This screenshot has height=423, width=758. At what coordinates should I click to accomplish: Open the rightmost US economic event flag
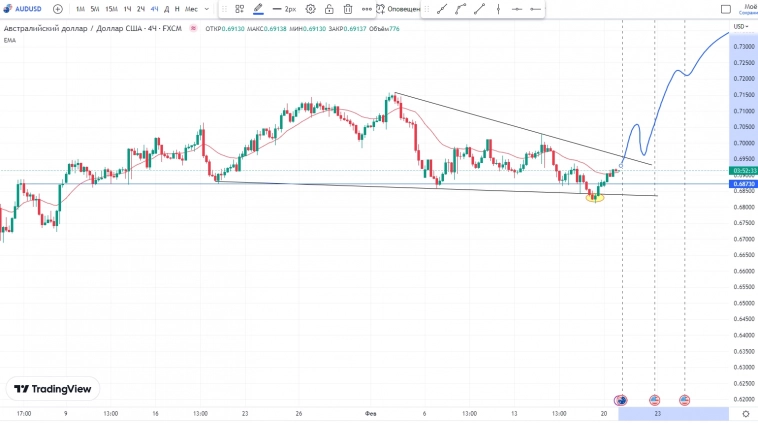click(684, 400)
